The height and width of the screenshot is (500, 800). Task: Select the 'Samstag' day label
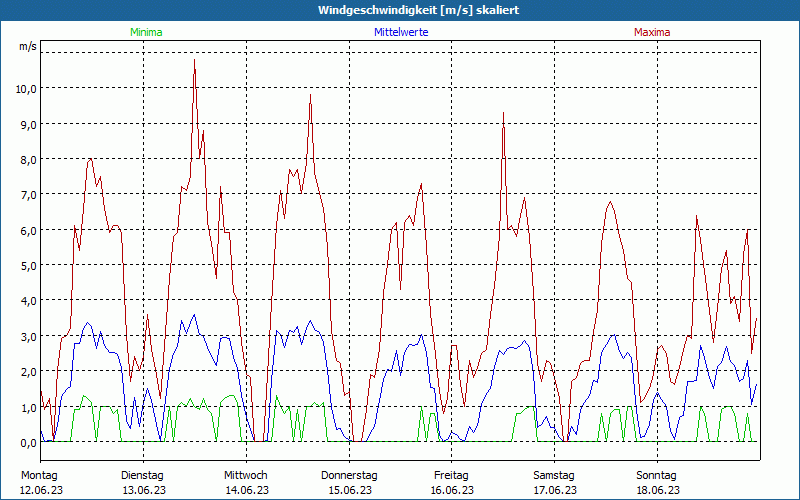point(554,475)
